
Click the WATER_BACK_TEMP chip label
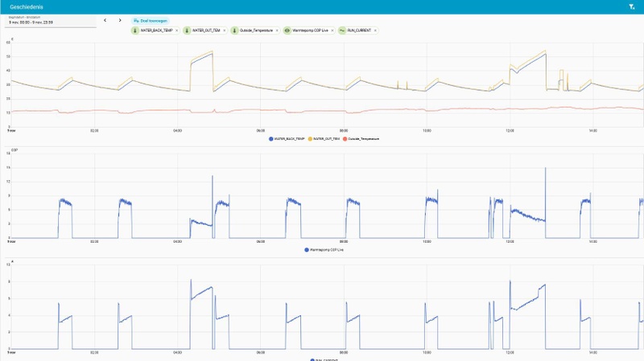(x=156, y=31)
